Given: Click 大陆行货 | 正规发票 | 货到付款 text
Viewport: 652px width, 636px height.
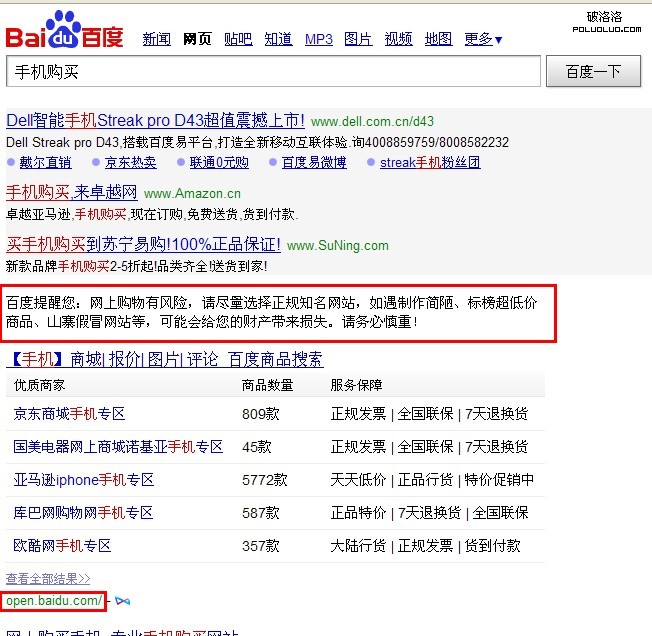Looking at the screenshot, I should coord(425,546).
